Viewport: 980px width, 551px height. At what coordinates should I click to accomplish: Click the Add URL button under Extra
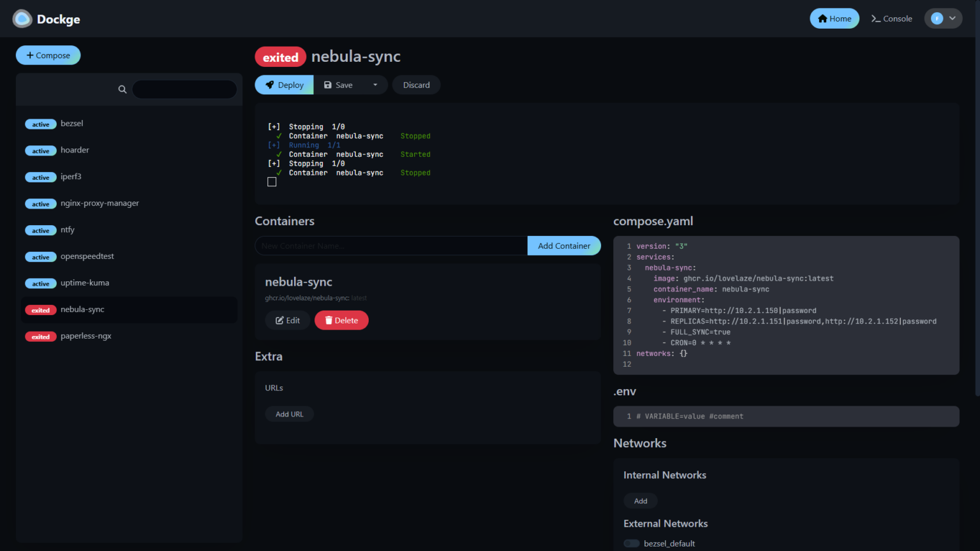coord(289,414)
